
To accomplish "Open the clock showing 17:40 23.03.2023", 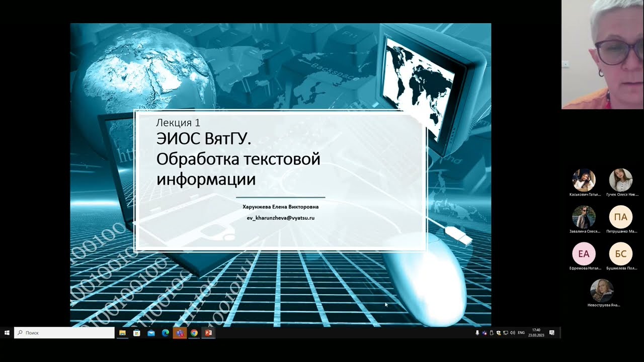I will coord(536,333).
